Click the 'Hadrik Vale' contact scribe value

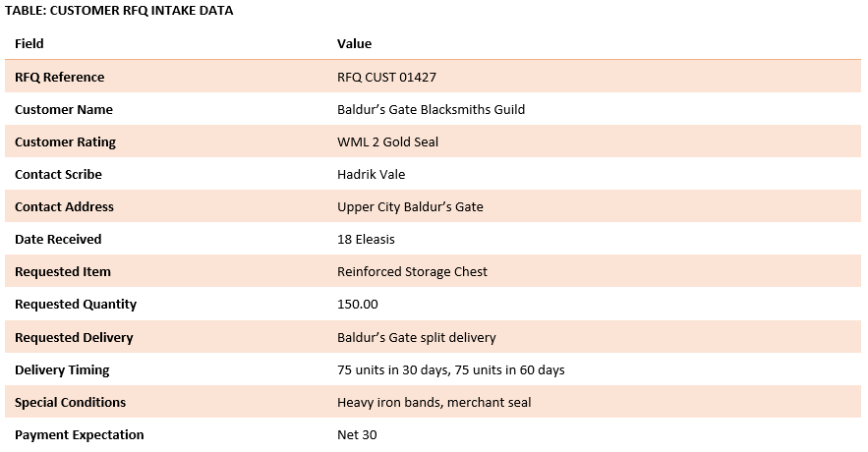point(371,174)
